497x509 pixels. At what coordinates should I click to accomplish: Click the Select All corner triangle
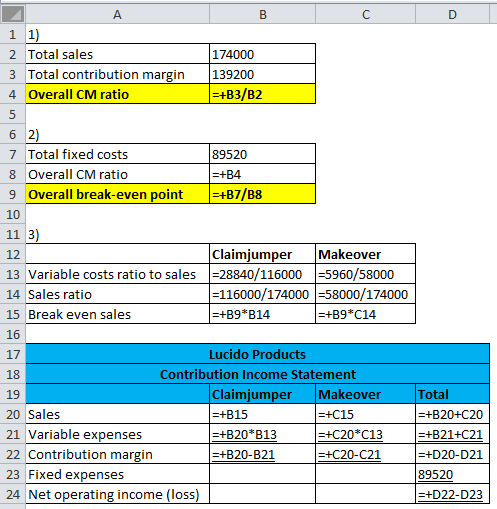(x=12, y=14)
